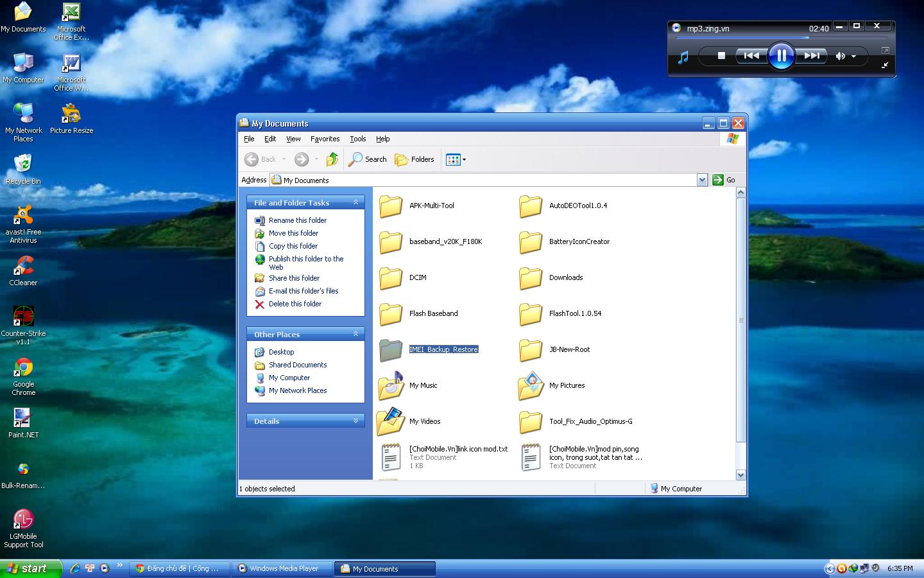Screen dimensions: 924x578
Task: Click the Forward button in Explorer
Action: point(302,159)
